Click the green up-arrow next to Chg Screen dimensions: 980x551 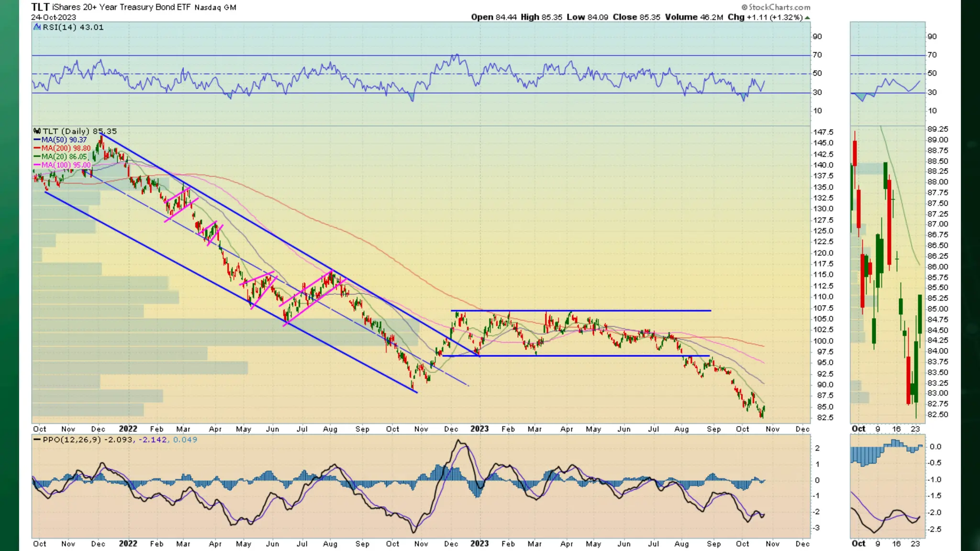click(x=807, y=18)
